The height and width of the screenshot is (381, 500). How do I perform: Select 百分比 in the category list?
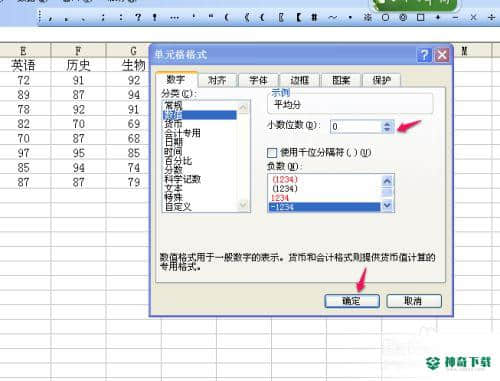tap(178, 161)
